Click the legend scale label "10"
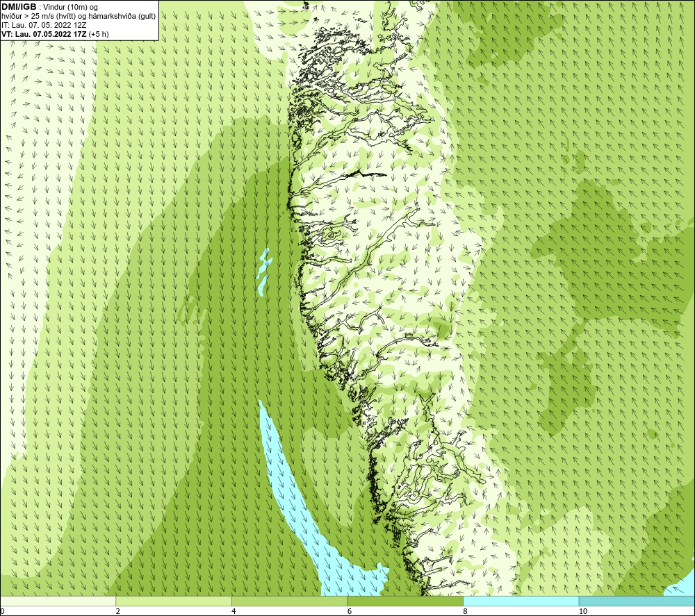695x616 pixels. tap(583, 612)
